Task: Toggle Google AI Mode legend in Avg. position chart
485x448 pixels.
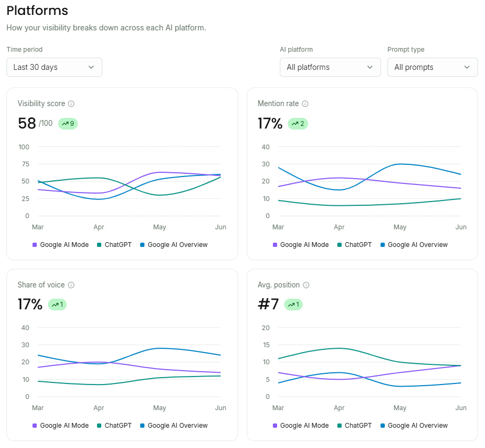Action: coord(301,426)
